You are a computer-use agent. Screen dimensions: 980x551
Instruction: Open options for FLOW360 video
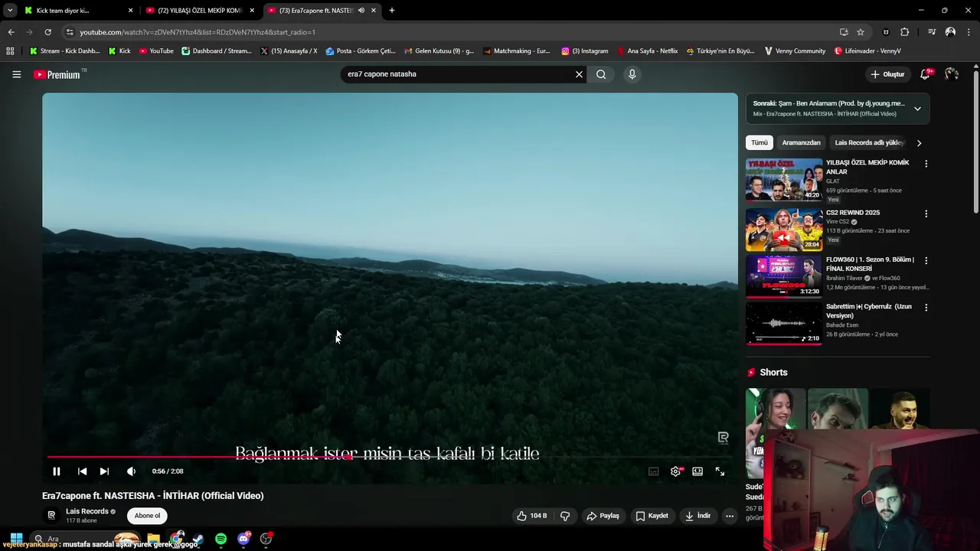[x=926, y=261]
